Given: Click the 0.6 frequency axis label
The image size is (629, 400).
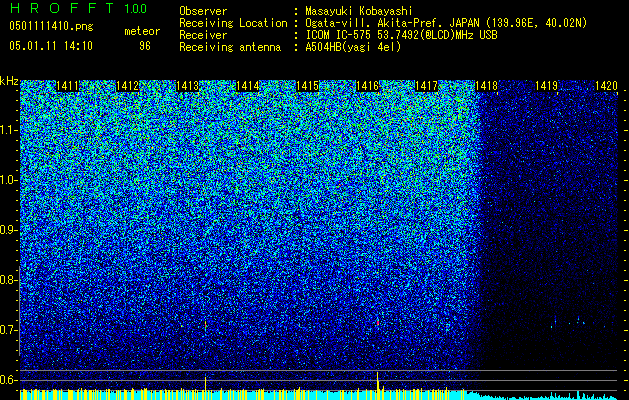Looking at the screenshot, I should click(x=9, y=380).
